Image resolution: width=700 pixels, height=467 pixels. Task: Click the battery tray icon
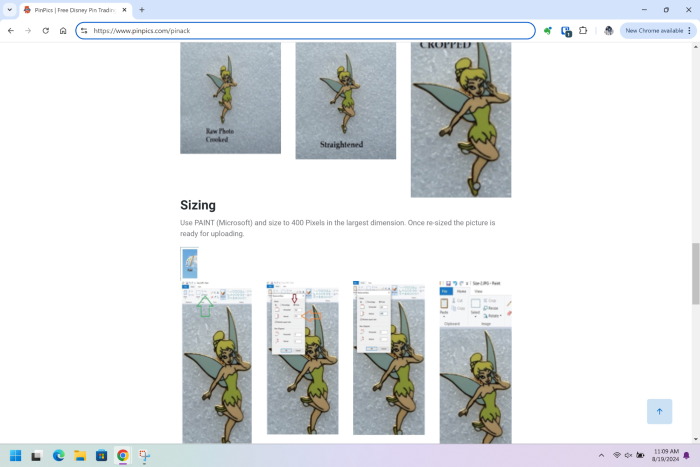[x=640, y=455]
